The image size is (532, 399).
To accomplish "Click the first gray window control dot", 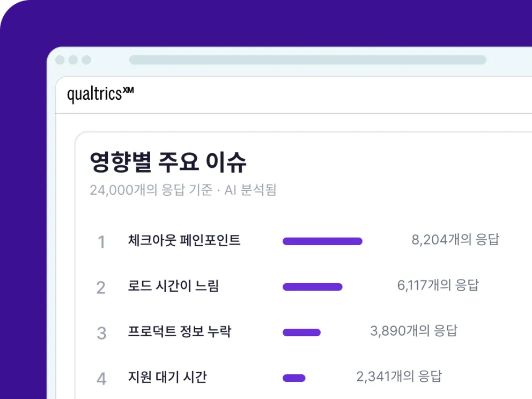I will point(60,60).
